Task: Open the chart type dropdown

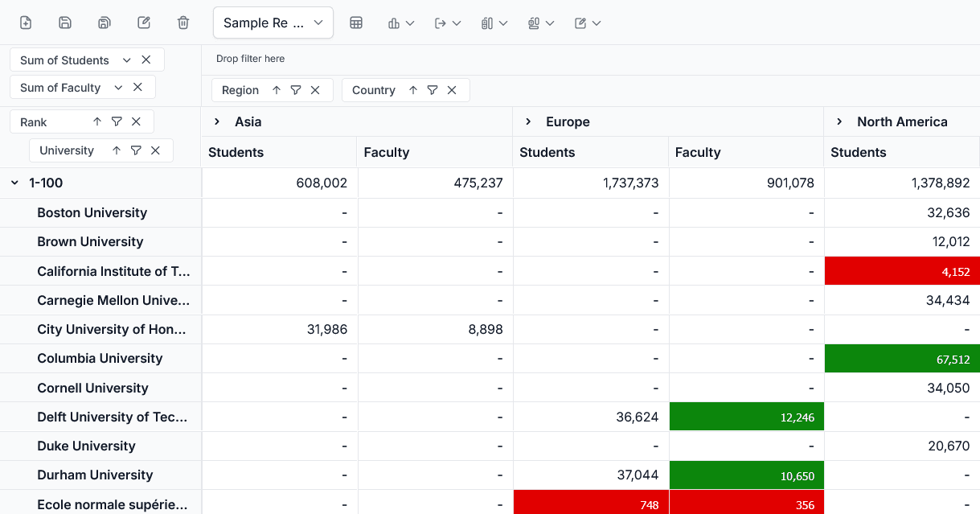Action: (x=401, y=23)
